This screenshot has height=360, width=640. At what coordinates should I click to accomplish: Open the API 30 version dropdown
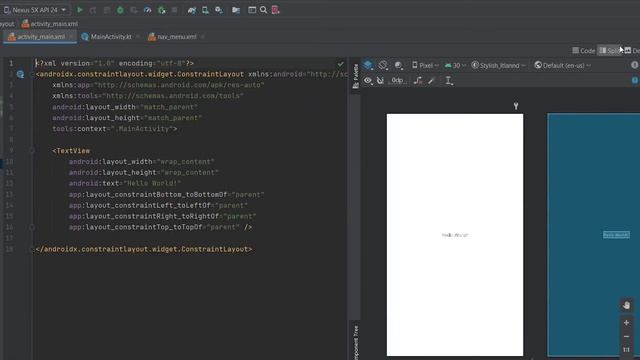(455, 65)
